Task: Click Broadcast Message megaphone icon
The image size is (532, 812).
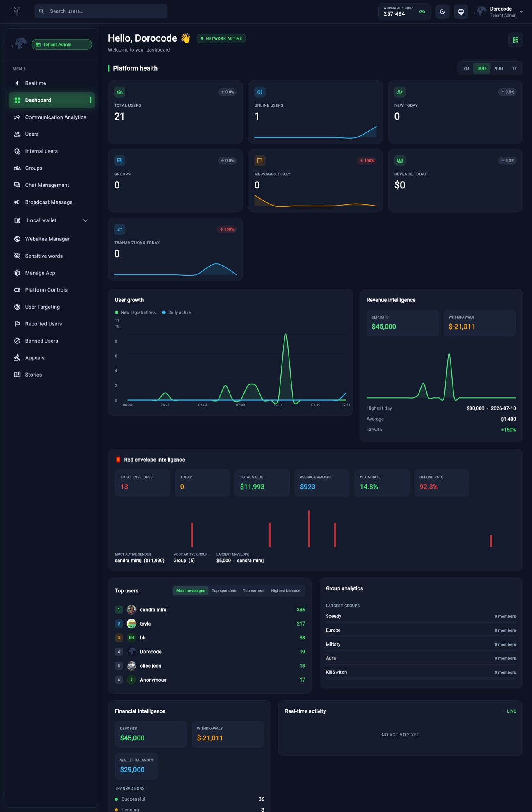Action: pos(17,202)
